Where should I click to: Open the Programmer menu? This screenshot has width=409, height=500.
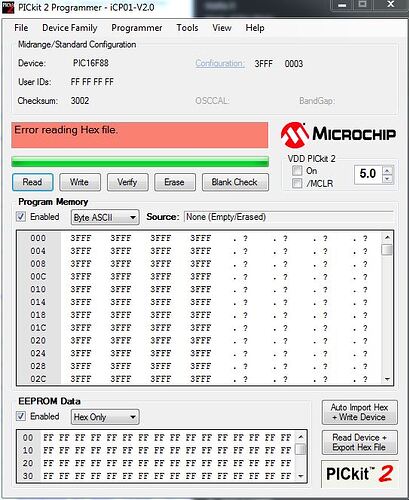(137, 28)
